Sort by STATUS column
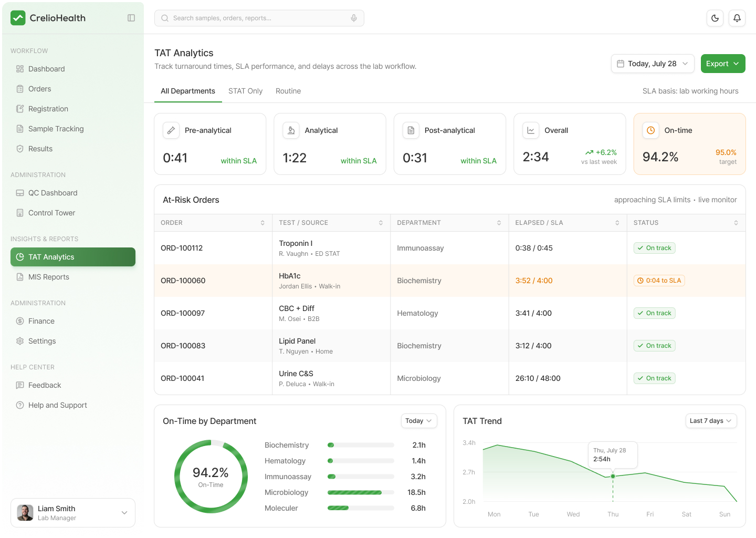Viewport: 756px width, 538px height. [736, 223]
